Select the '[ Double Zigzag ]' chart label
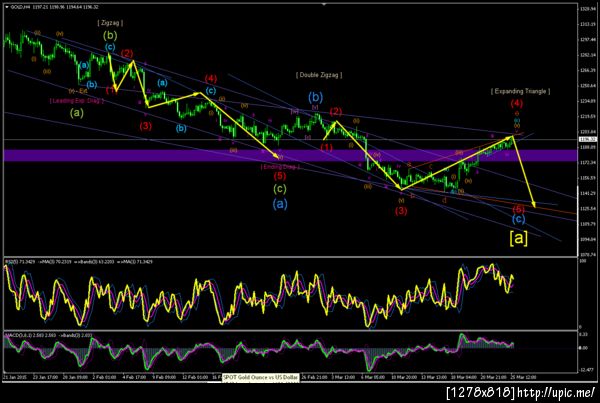Viewport: 600px width, 403px height. click(319, 75)
